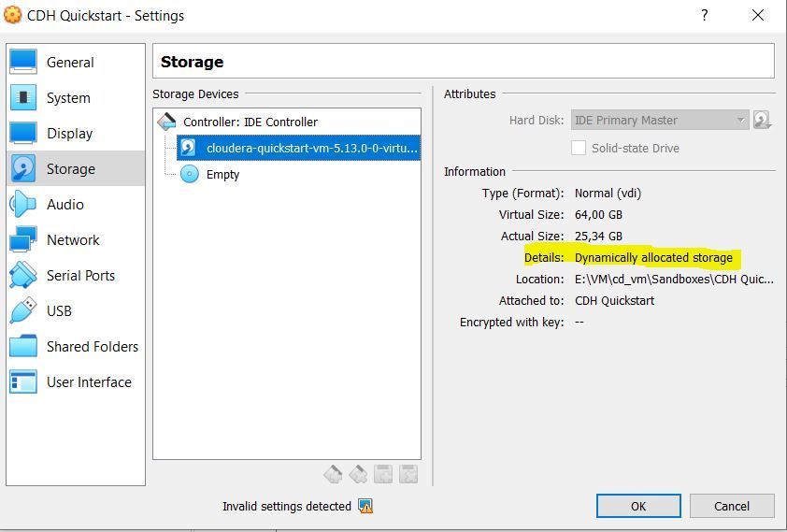
Task: Go to the Display settings section
Action: click(76, 134)
